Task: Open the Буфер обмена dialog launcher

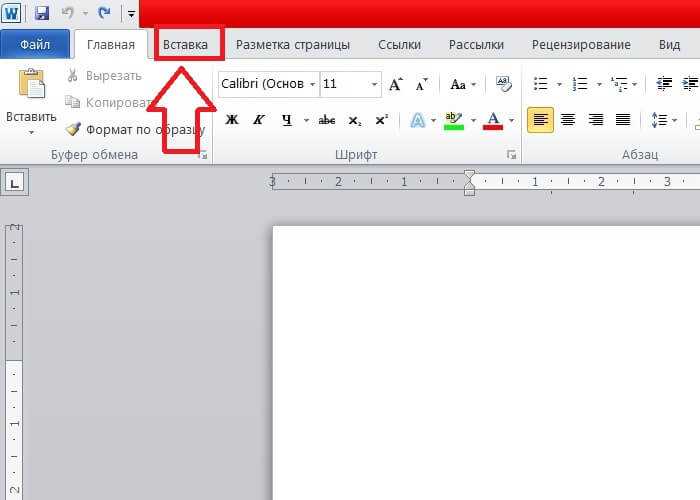Action: [203, 155]
